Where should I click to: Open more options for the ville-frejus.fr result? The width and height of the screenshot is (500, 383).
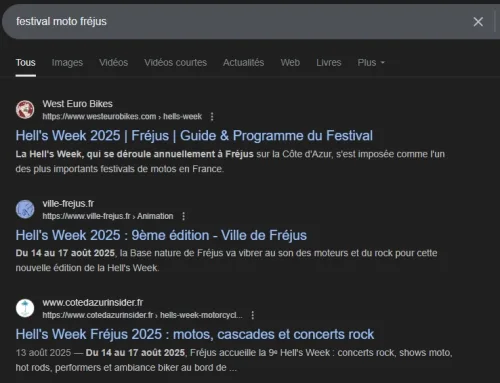coord(183,216)
